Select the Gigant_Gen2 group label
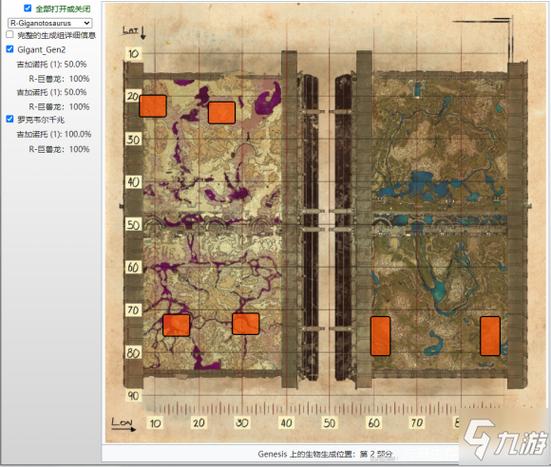 pos(41,50)
